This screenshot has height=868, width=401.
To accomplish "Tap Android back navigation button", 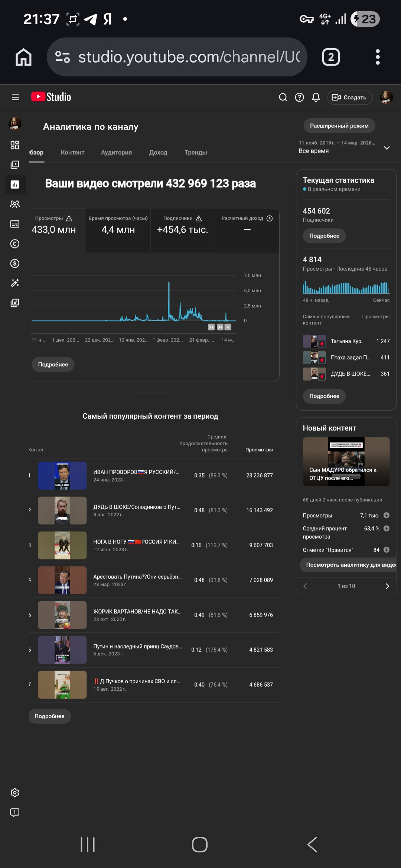I will (312, 845).
